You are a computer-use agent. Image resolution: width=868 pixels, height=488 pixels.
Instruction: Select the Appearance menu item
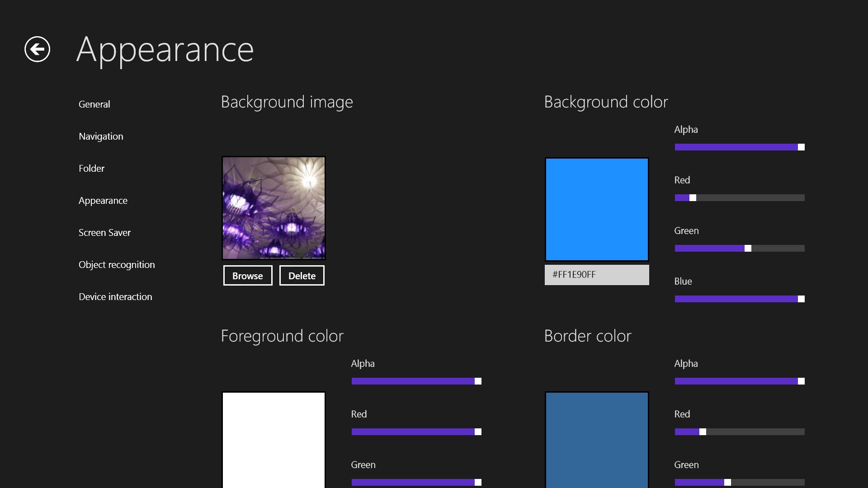click(103, 201)
